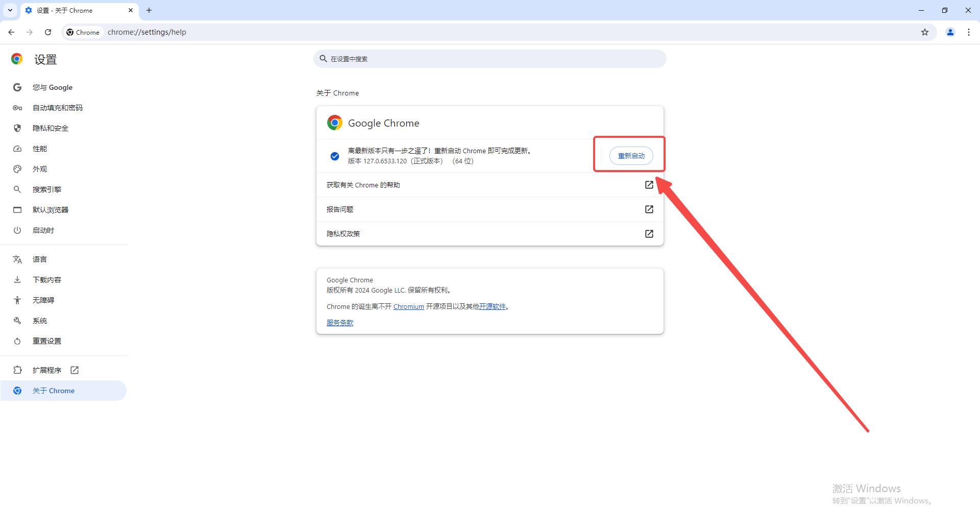Open 默认浏览器 settings section
The width and height of the screenshot is (980, 531).
(x=63, y=210)
